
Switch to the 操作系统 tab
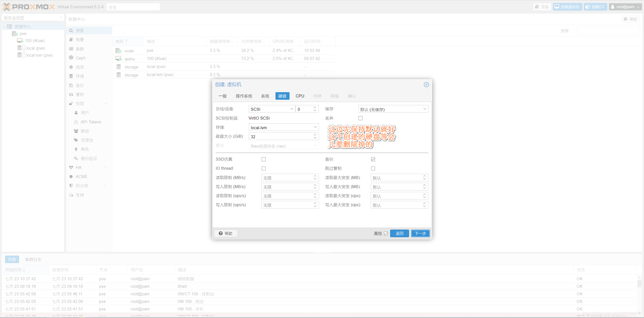coord(244,96)
